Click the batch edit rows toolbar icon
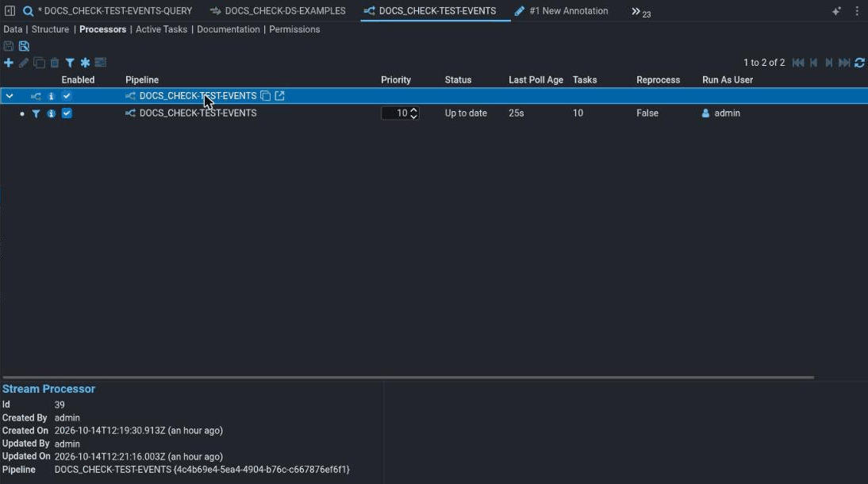This screenshot has height=484, width=868. point(100,63)
